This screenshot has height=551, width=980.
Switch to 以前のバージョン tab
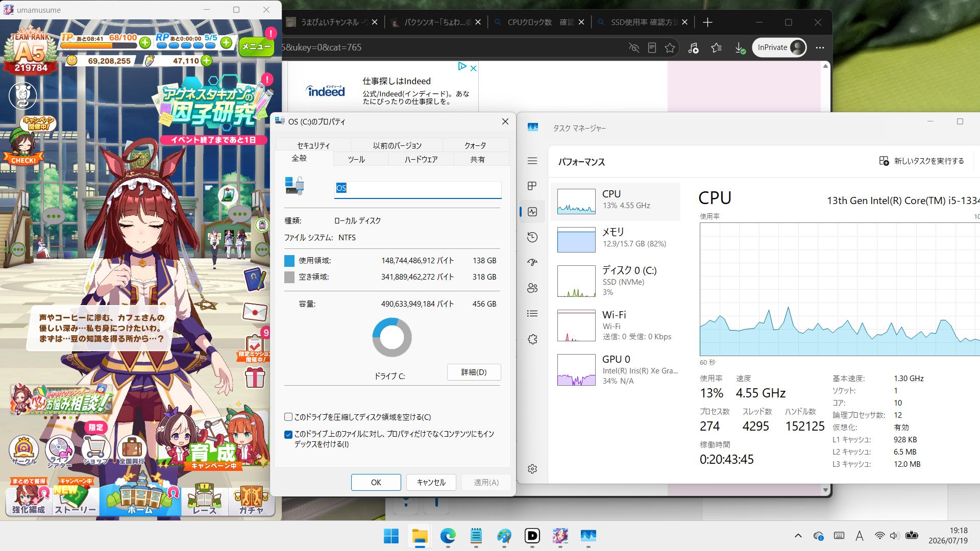tap(397, 145)
